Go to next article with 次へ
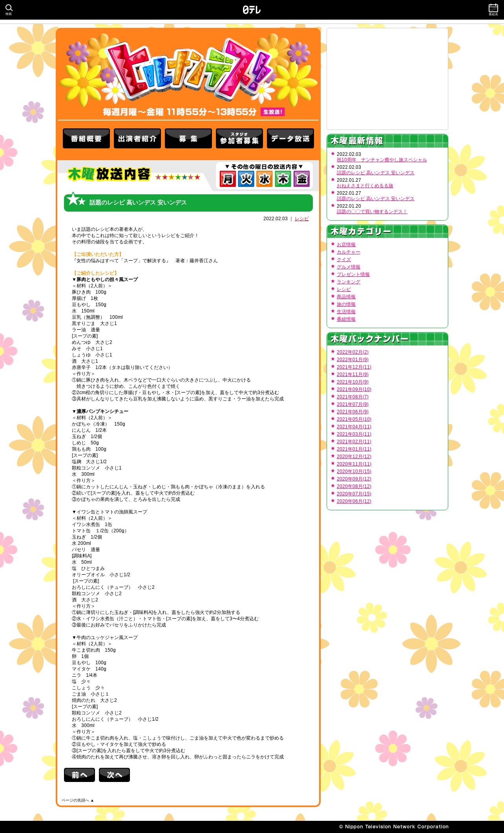This screenshot has width=504, height=833. 114,775
